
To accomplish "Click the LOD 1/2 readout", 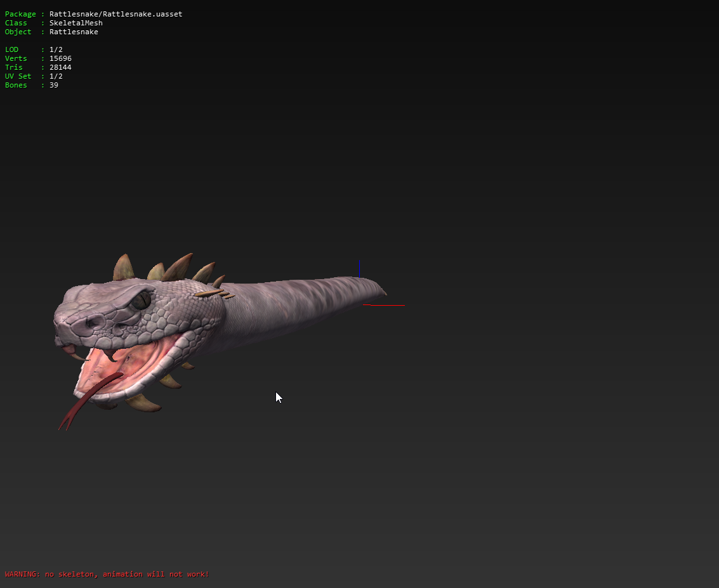I will [56, 49].
